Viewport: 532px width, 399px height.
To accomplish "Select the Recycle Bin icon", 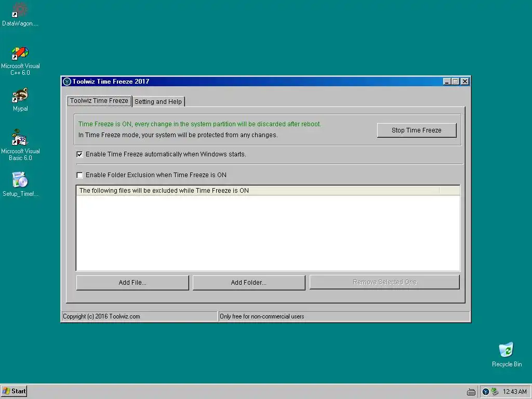I will coord(507,354).
